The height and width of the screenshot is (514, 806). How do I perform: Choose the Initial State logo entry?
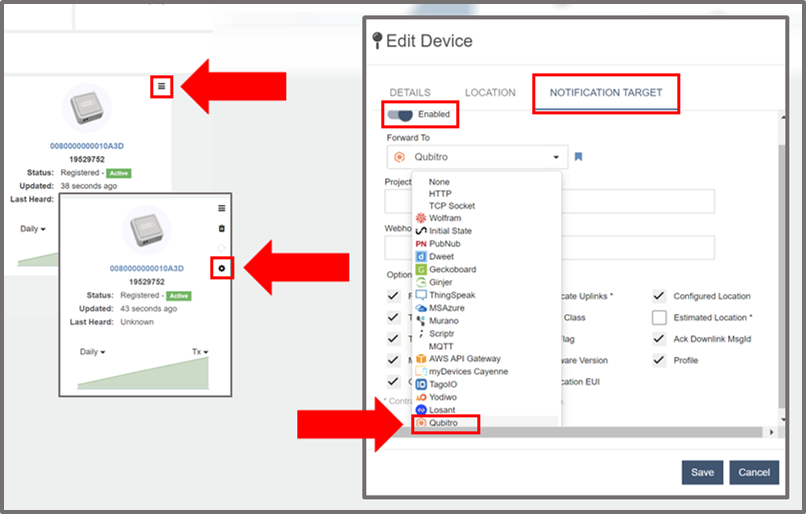click(444, 231)
